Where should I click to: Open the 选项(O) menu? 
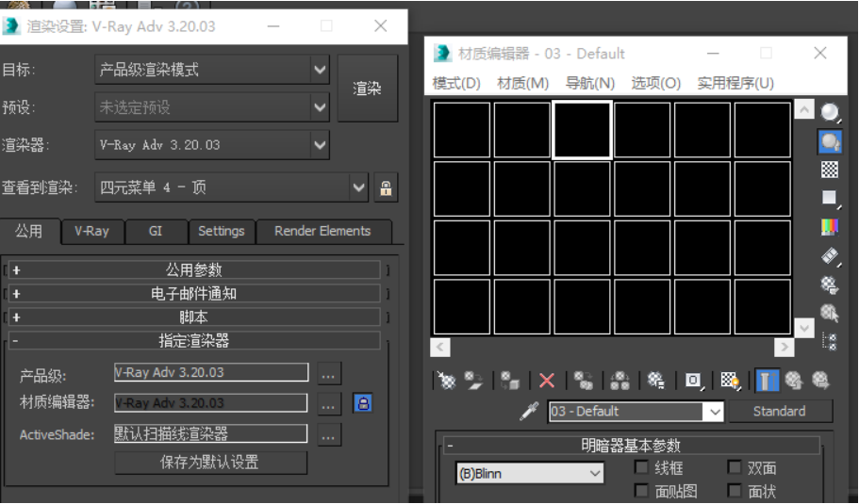[x=655, y=83]
